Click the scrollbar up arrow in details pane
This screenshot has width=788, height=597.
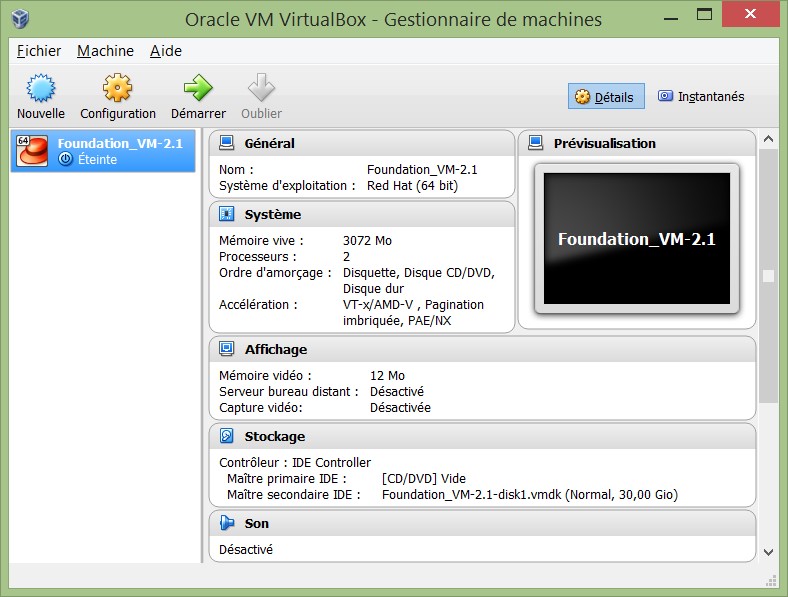click(768, 139)
